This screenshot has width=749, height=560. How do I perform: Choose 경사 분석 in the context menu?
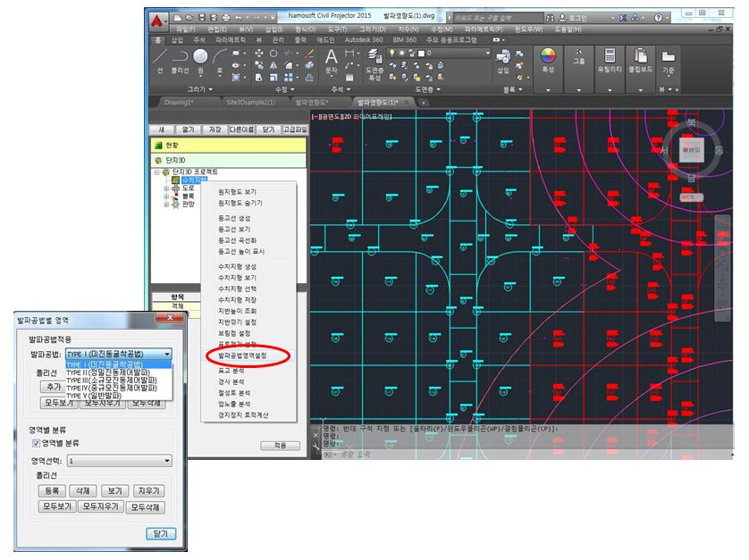click(231, 382)
